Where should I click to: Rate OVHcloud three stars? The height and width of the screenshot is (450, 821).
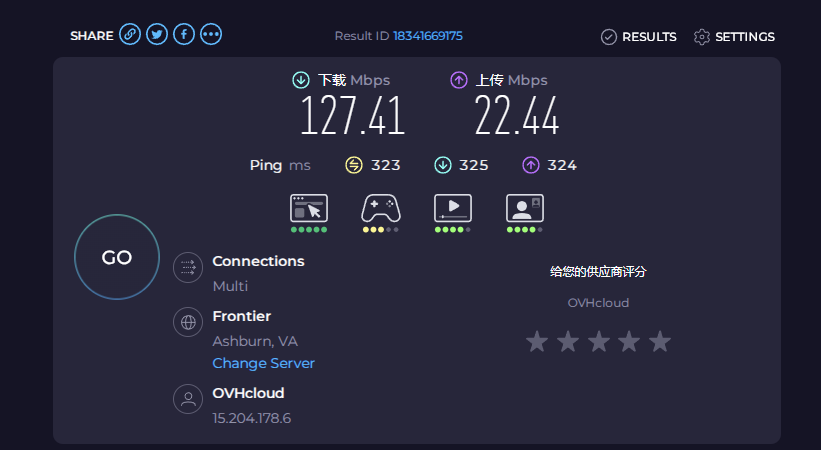pyautogui.click(x=598, y=342)
